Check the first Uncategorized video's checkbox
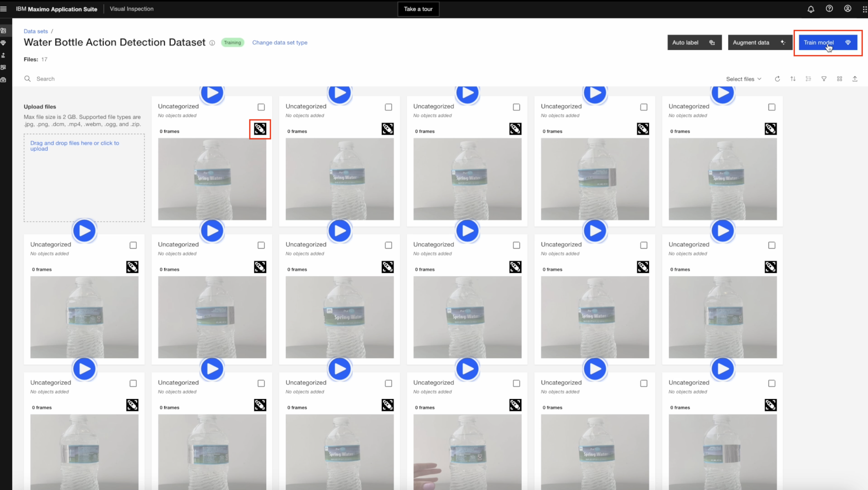This screenshot has height=490, width=868. click(x=261, y=107)
